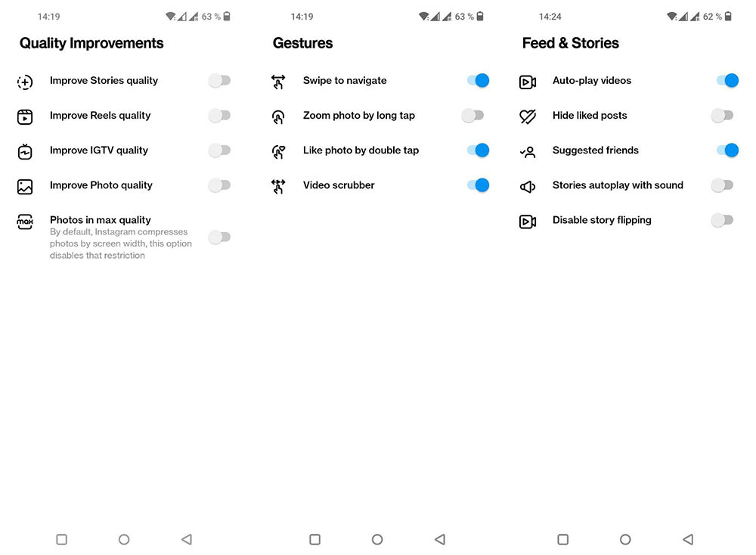Click the Improve Reels quality icon

25,116
